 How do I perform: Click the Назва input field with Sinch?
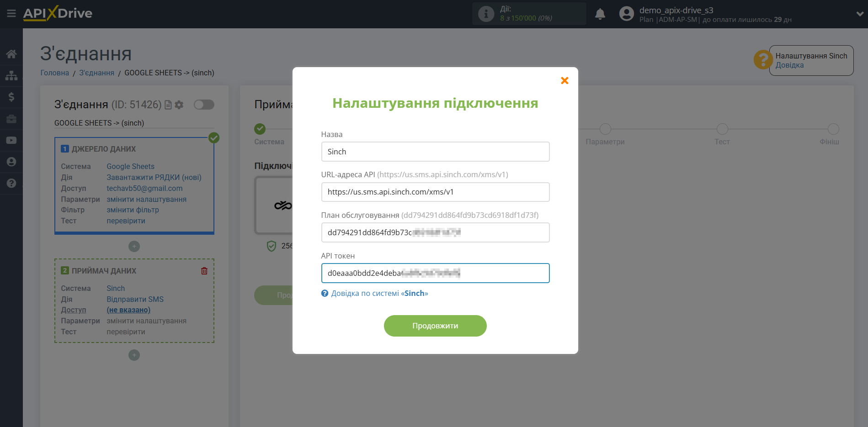pyautogui.click(x=435, y=152)
